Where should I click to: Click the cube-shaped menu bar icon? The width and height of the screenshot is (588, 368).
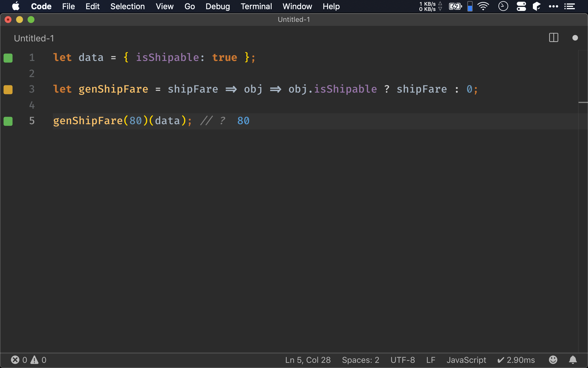point(537,6)
